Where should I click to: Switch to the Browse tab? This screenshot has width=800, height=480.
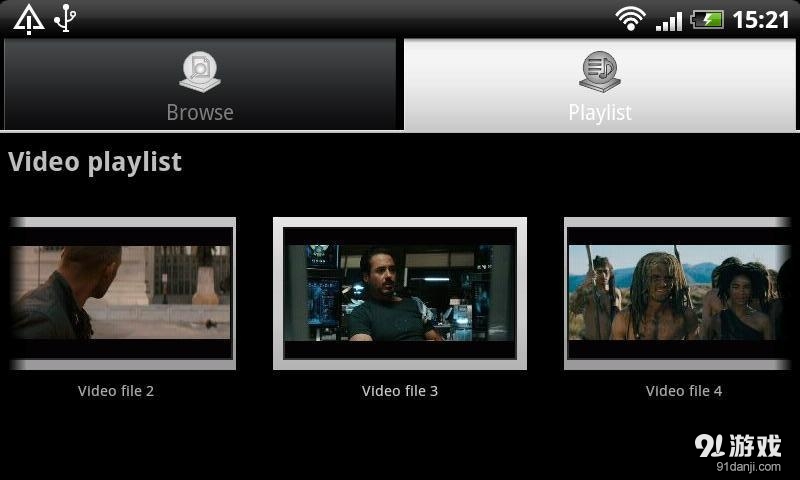tap(200, 84)
